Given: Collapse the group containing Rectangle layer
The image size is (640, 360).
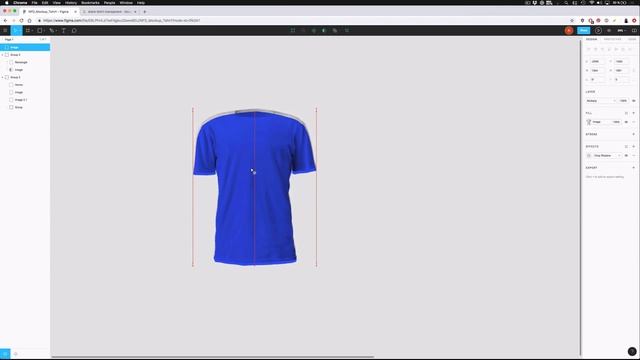Looking at the screenshot, I should tap(2, 55).
